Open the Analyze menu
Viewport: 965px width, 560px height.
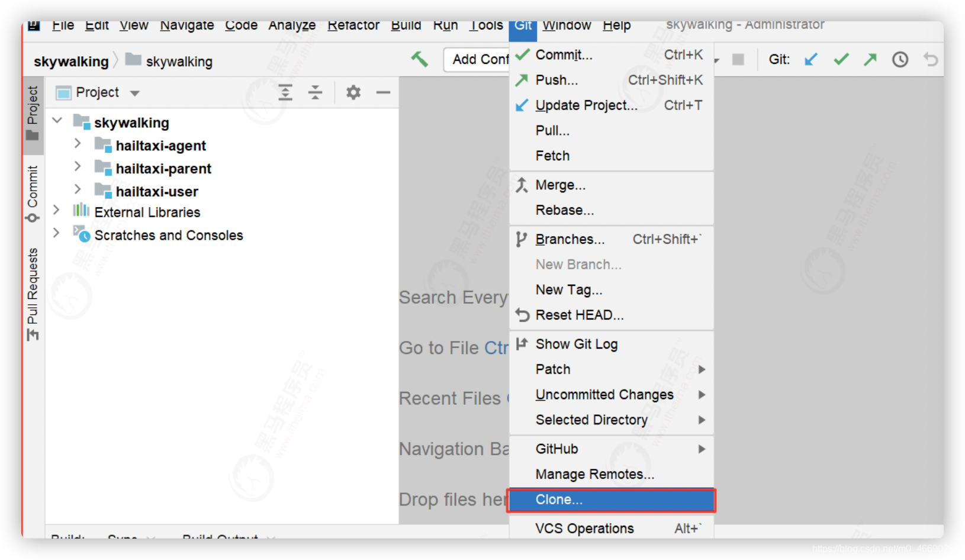[x=292, y=25]
